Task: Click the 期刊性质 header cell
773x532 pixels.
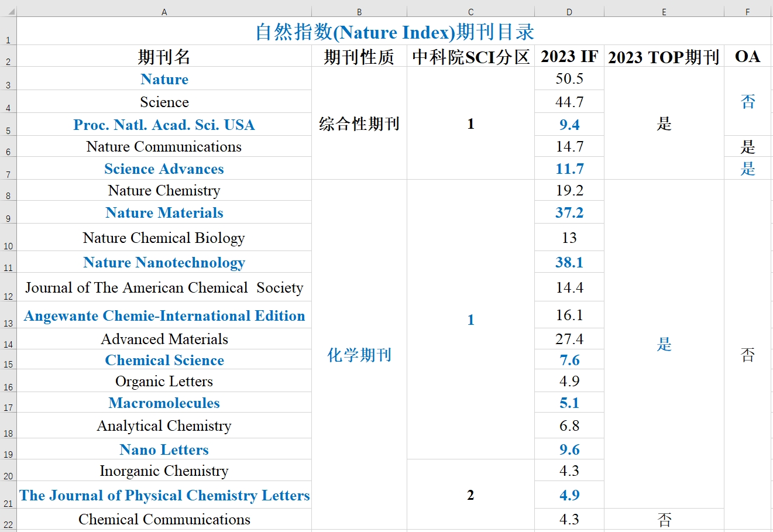Action: coord(359,56)
